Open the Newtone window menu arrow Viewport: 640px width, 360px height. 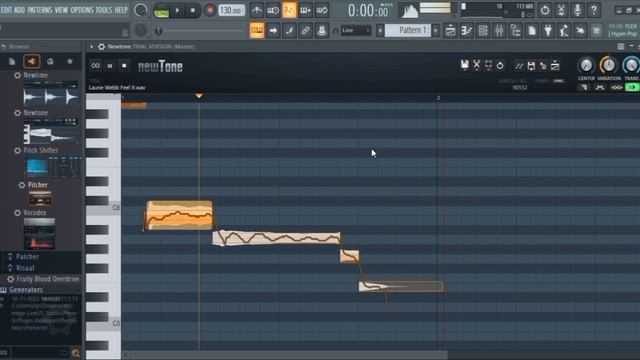click(x=91, y=47)
